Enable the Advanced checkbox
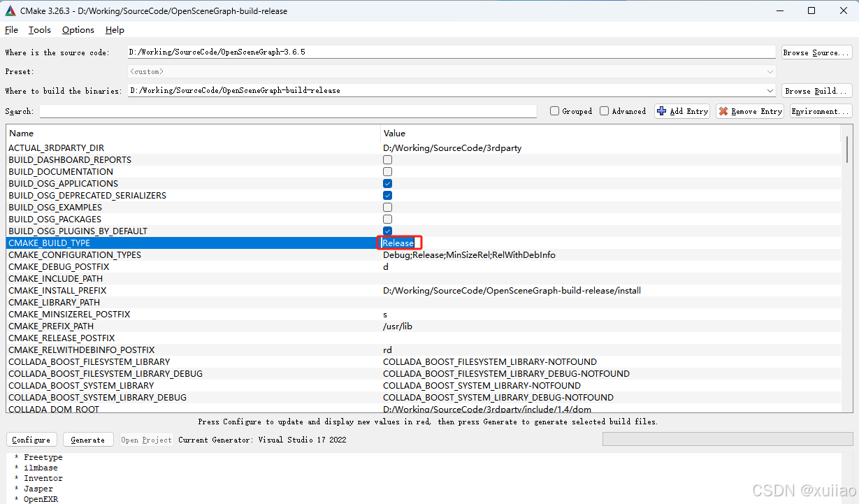The width and height of the screenshot is (859, 504). [x=604, y=110]
